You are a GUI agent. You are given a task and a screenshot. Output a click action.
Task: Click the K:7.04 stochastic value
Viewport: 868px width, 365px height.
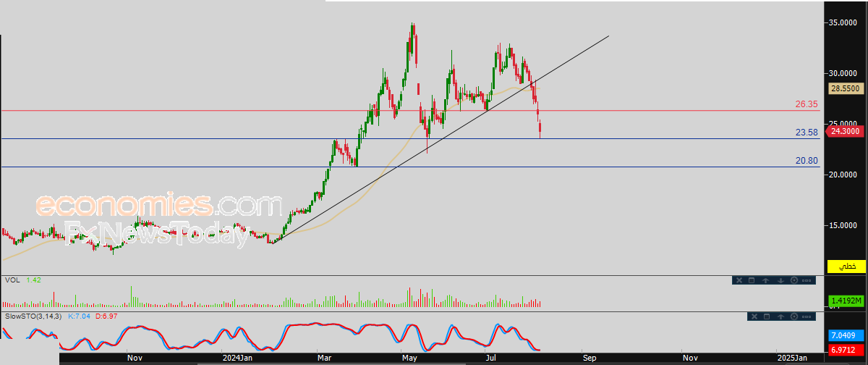pyautogui.click(x=78, y=316)
